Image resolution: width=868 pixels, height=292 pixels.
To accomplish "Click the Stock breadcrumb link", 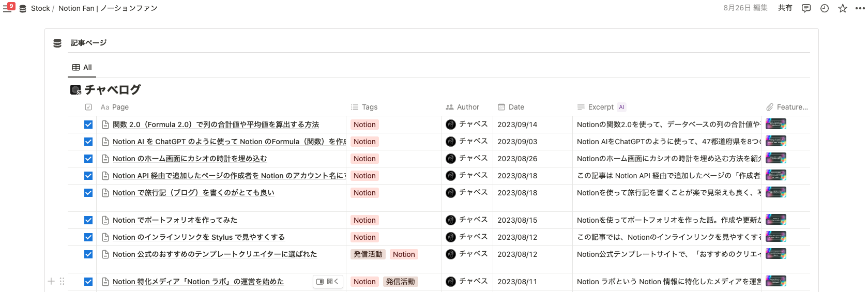I will pyautogui.click(x=40, y=8).
